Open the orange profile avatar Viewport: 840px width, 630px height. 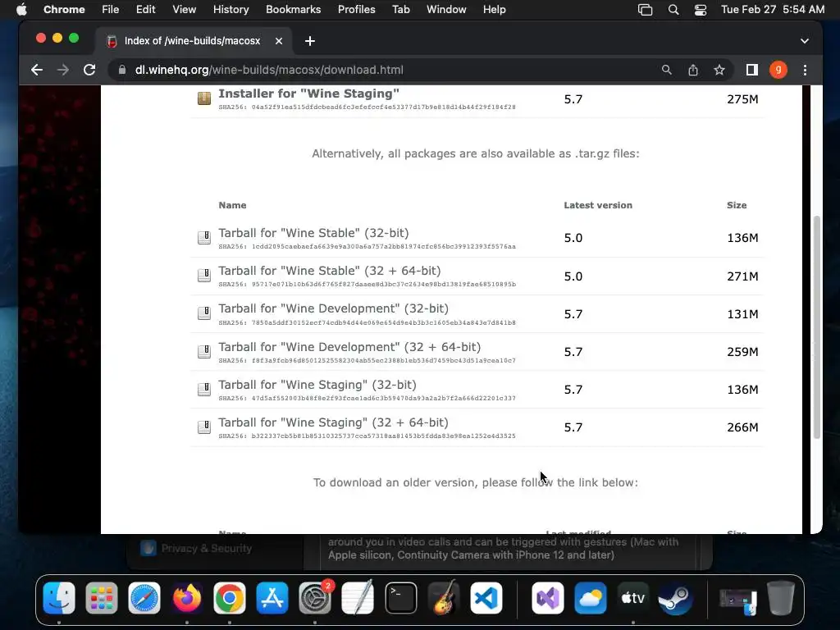778,70
